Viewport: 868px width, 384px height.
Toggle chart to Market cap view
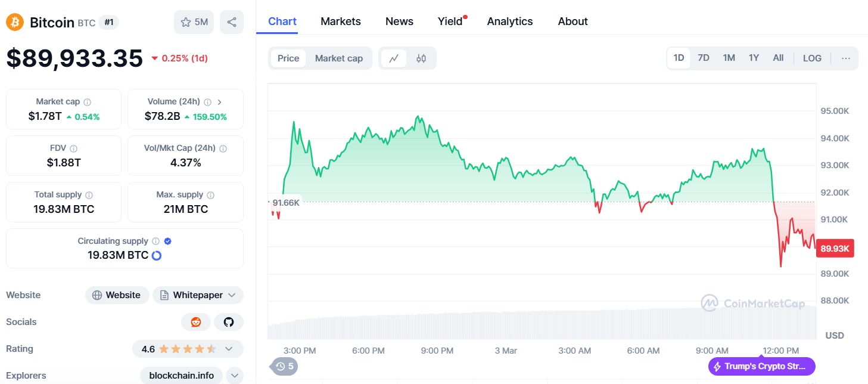tap(338, 58)
